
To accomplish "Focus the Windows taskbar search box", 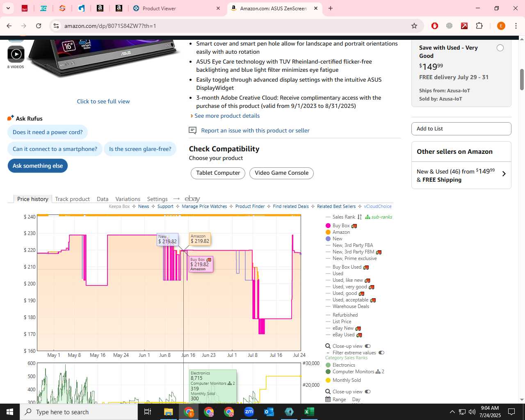I will click(79, 412).
